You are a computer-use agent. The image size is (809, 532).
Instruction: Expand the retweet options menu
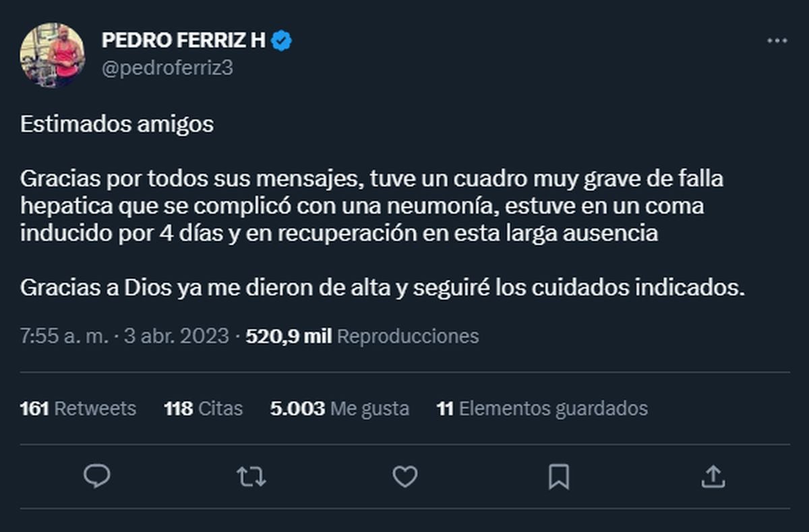pyautogui.click(x=251, y=476)
